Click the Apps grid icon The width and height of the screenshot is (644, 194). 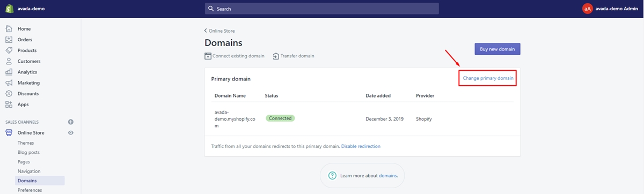click(9, 105)
